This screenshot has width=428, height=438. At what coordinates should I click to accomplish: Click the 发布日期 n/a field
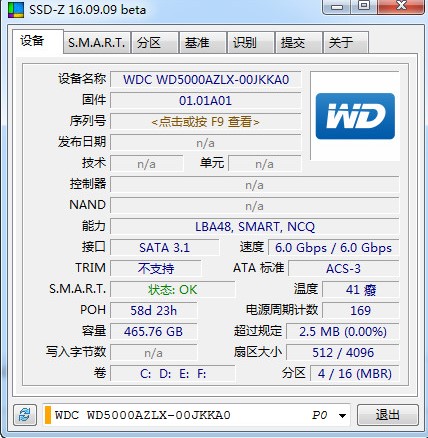pos(206,143)
